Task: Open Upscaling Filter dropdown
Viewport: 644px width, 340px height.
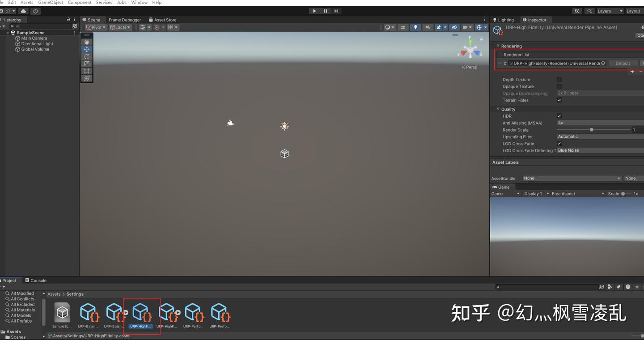Action: click(600, 136)
